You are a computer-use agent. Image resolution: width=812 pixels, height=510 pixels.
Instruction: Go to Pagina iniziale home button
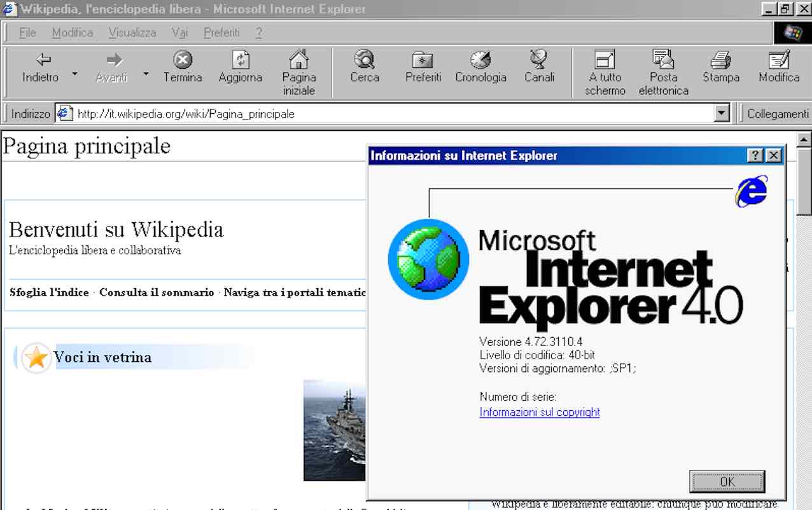299,73
